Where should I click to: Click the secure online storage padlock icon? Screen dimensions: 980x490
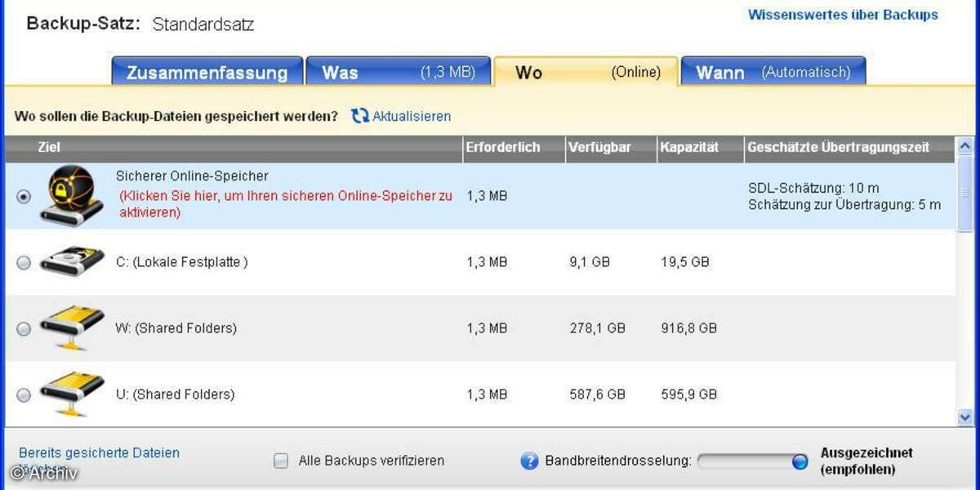pos(72,196)
